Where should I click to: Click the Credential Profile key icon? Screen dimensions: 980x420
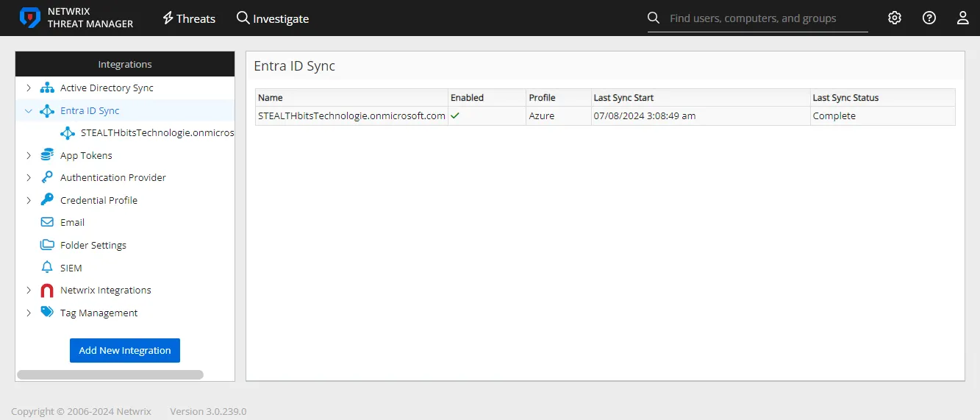click(x=47, y=200)
